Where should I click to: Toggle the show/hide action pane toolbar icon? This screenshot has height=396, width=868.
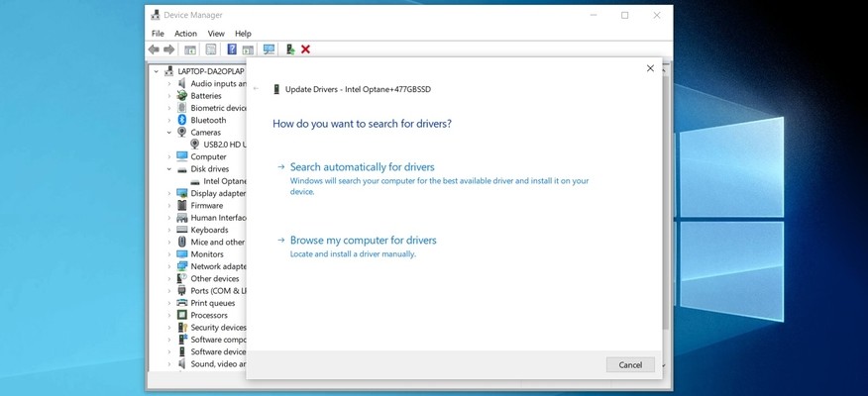[x=248, y=49]
